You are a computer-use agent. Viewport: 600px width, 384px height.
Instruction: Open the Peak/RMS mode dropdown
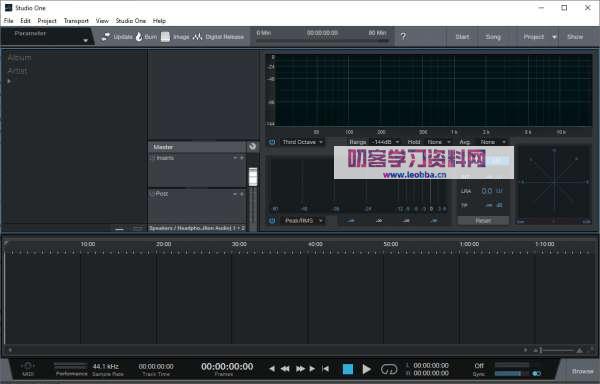coord(303,221)
